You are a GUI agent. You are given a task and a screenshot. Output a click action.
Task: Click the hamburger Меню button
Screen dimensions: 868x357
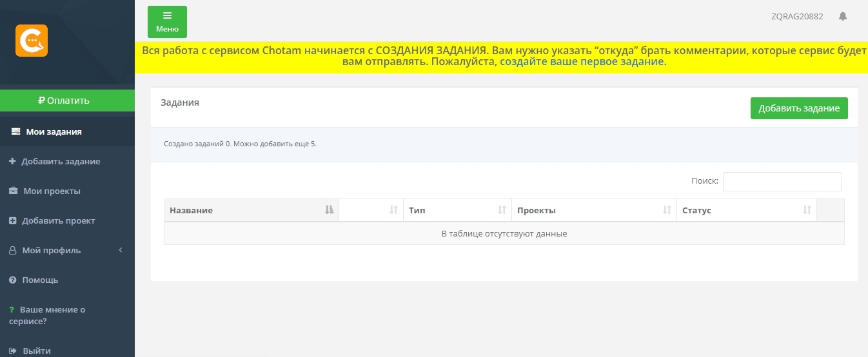[167, 21]
